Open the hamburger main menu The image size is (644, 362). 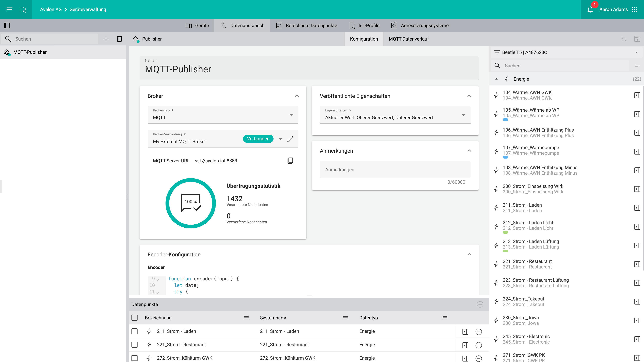point(9,10)
